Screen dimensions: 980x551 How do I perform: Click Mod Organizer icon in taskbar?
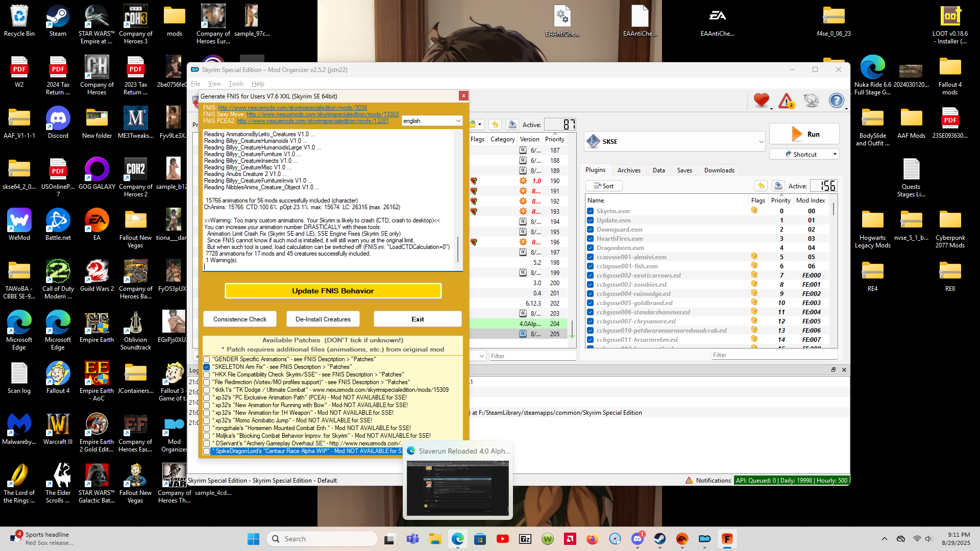coord(705,539)
